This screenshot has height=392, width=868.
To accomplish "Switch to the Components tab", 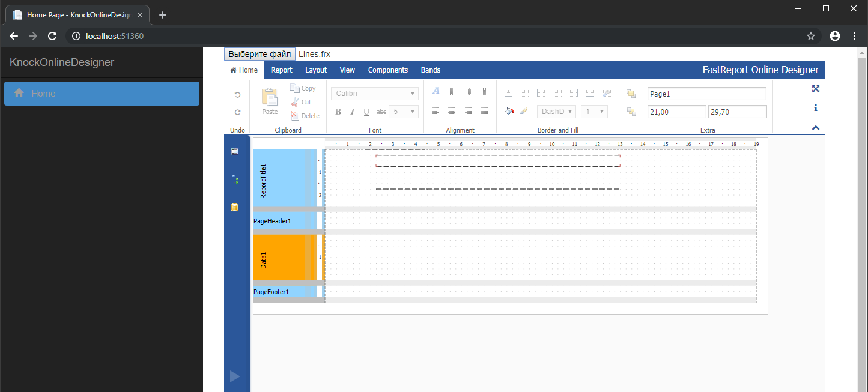I will [x=387, y=70].
